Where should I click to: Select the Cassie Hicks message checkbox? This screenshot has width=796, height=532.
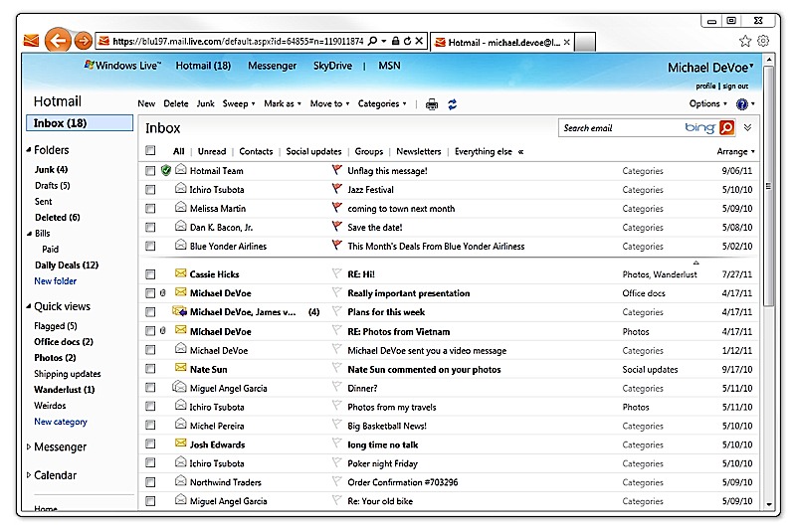150,274
